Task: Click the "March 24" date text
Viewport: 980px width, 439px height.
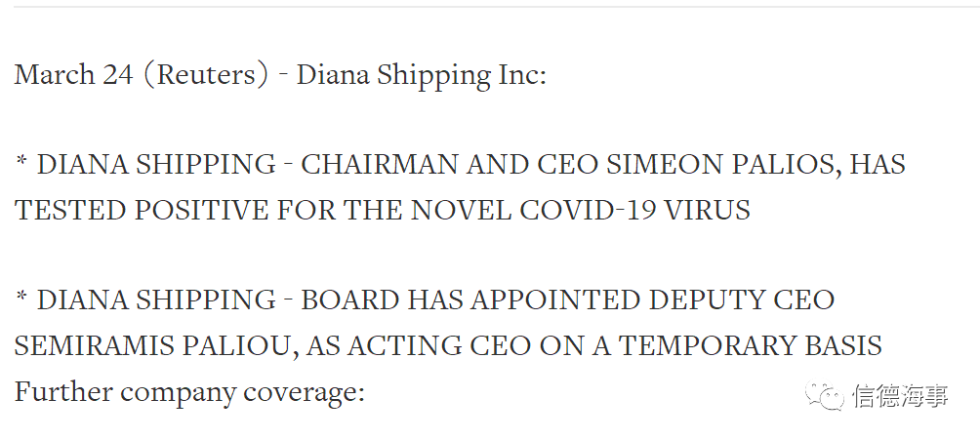Action: pos(74,75)
